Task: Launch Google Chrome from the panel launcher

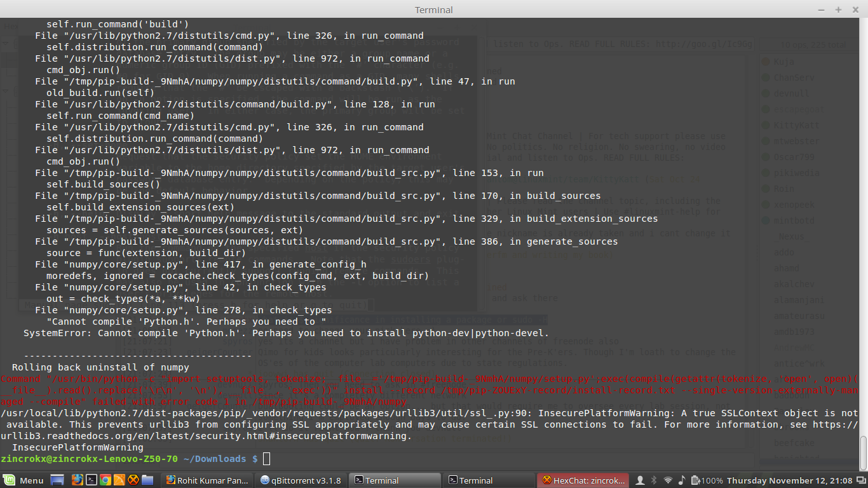Action: (x=105, y=480)
